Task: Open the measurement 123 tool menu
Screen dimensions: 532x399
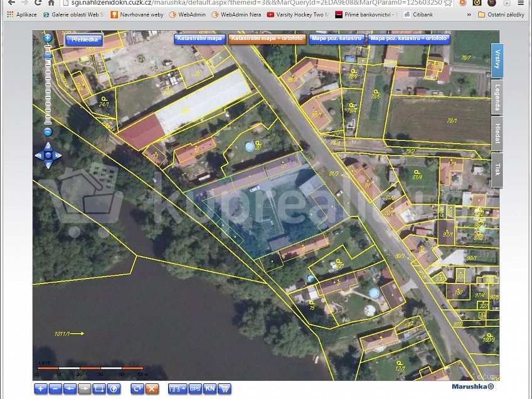Action: pyautogui.click(x=178, y=389)
